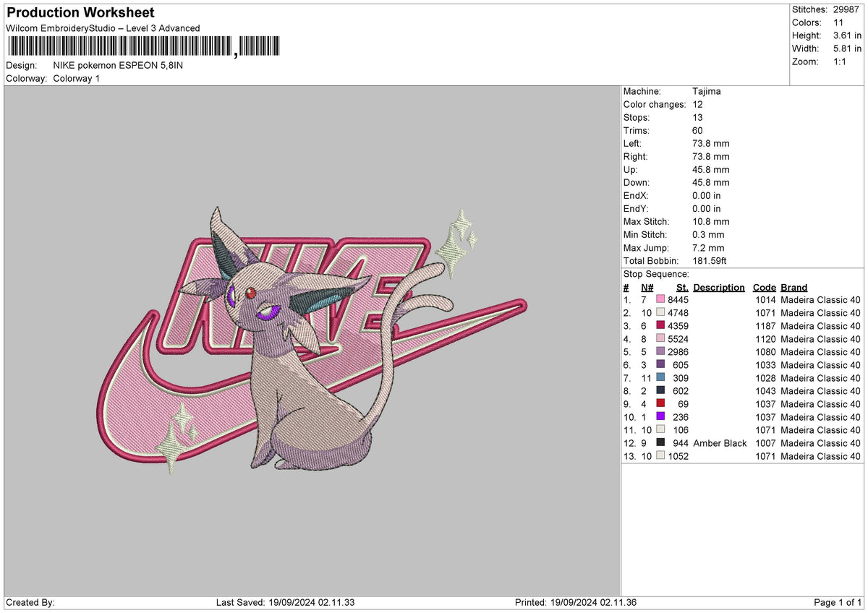Select the Total Bobbin value 181.59ft

point(711,260)
